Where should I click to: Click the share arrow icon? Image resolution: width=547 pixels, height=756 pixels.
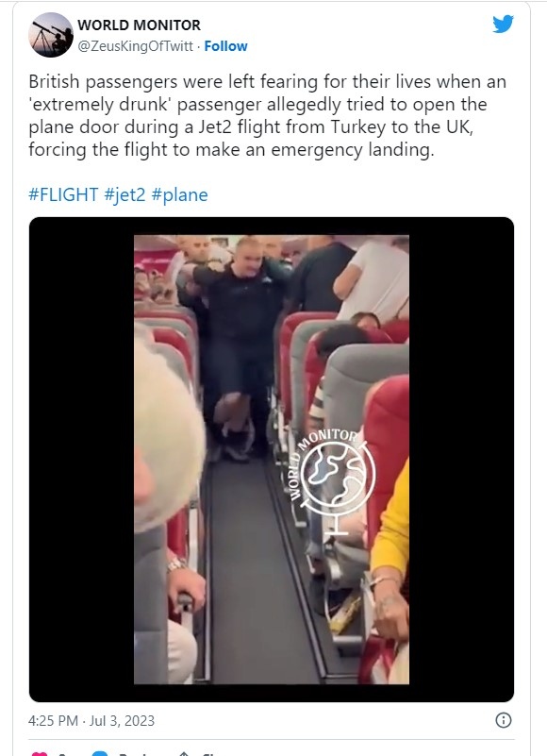click(184, 753)
